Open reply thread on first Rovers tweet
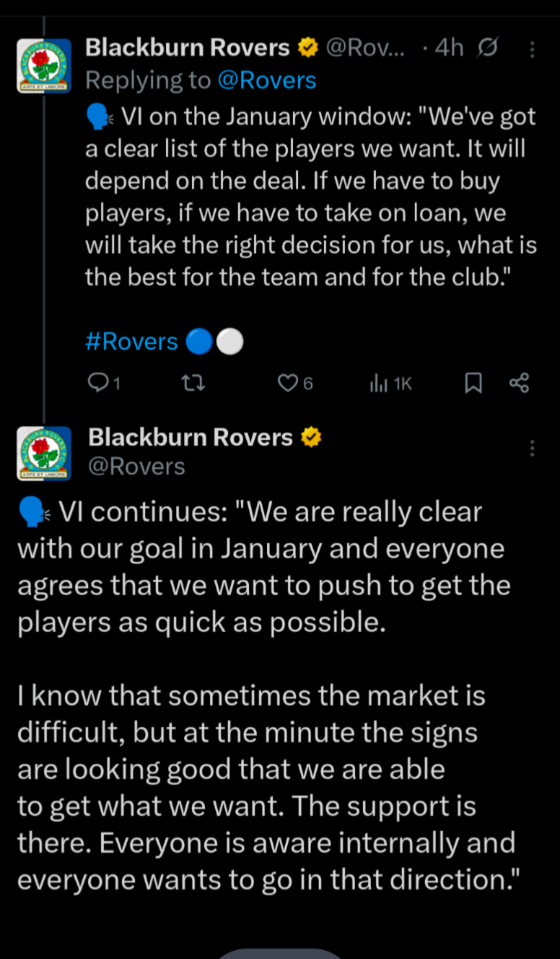Screen dimensions: 560x959 (x=98, y=384)
